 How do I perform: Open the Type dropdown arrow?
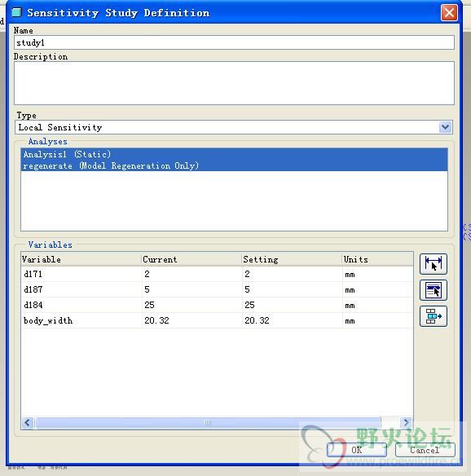tap(445, 127)
